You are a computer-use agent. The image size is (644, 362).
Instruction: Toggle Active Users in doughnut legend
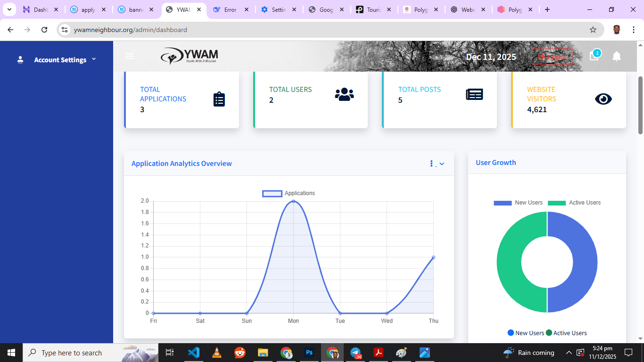coord(573,203)
